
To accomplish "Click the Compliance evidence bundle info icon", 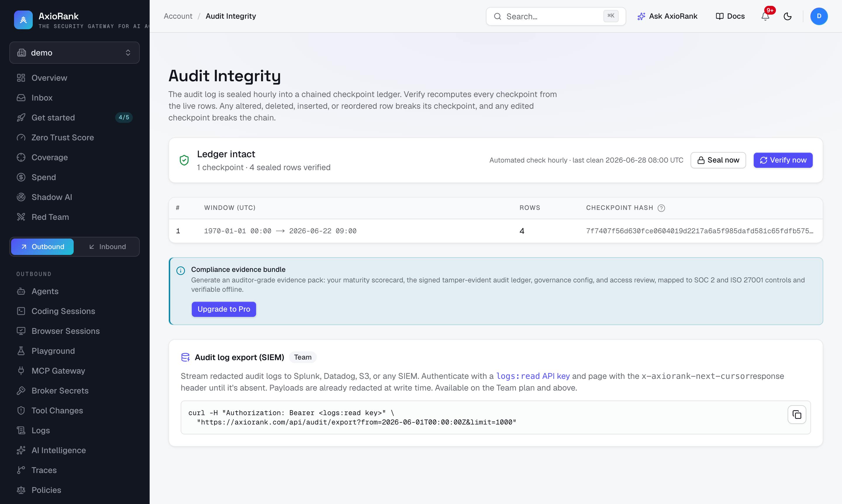I will tap(181, 271).
